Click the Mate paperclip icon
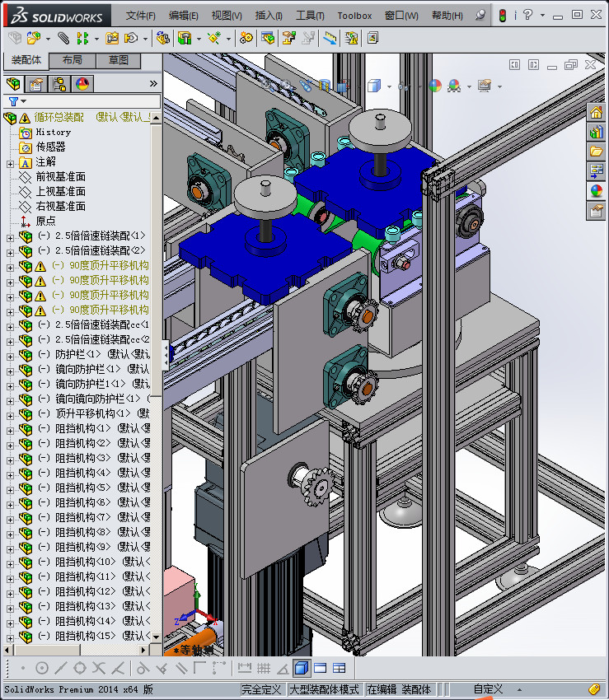Viewport: 609px width, 700px height. (63, 39)
